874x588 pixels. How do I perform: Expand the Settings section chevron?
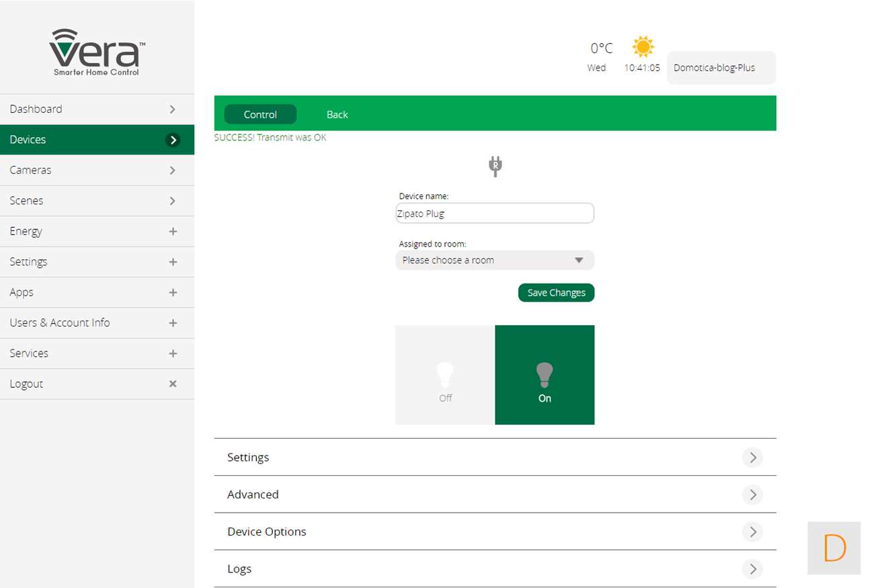752,458
